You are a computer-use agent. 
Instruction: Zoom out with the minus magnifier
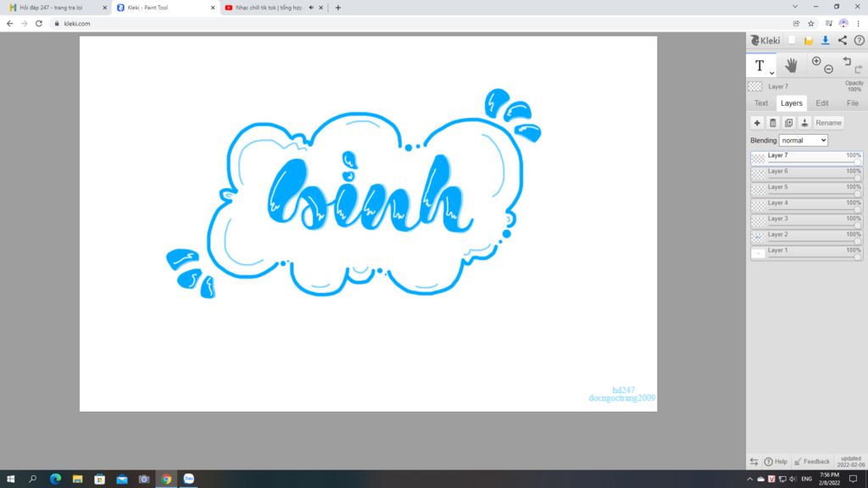click(x=829, y=69)
